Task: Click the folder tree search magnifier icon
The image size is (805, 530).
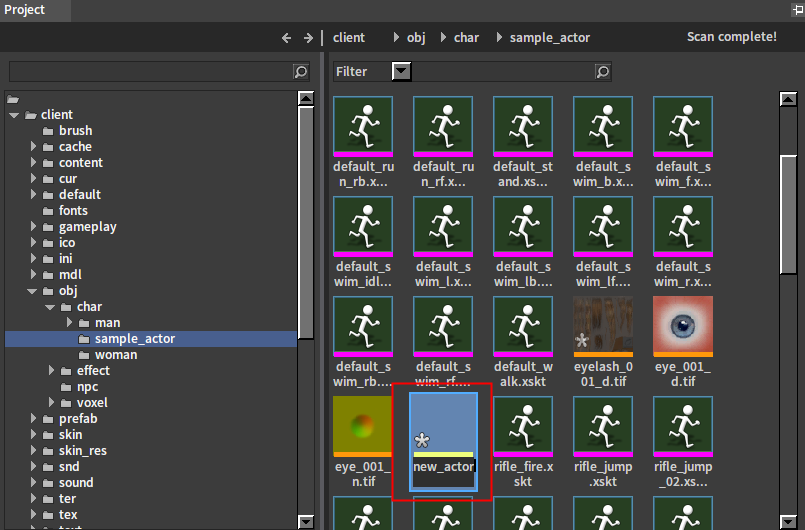Action: (301, 72)
